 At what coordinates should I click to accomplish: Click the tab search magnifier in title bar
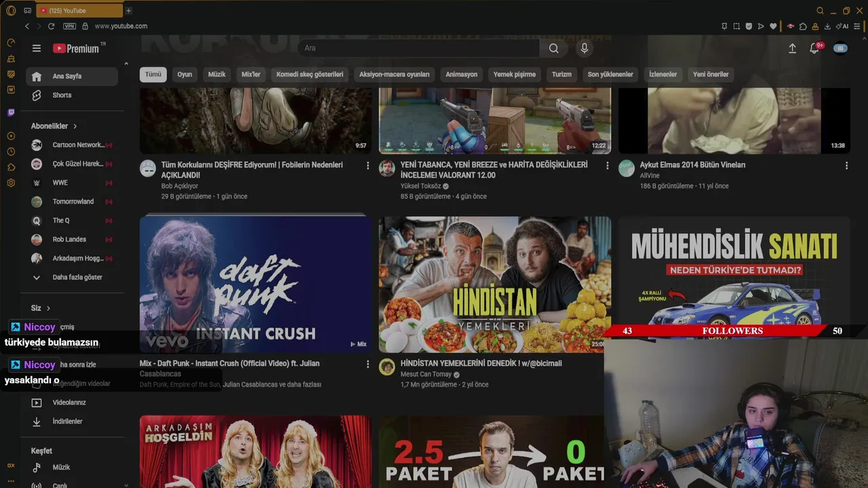click(x=820, y=10)
